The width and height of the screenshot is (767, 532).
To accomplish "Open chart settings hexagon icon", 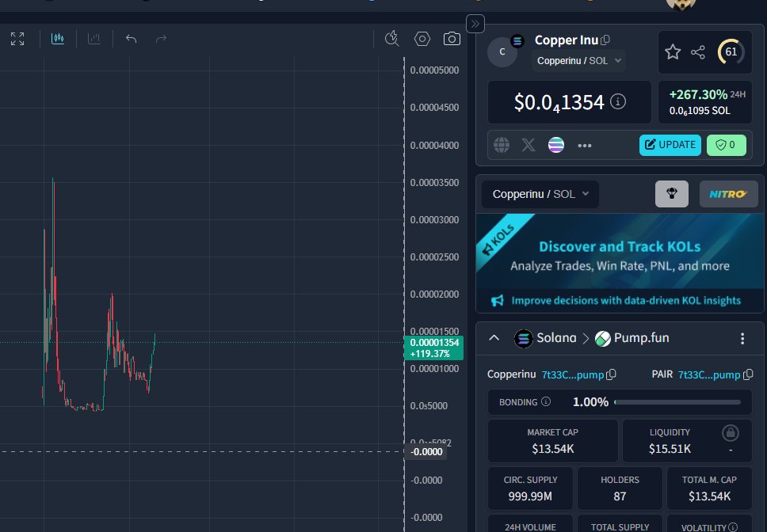I will (x=422, y=39).
